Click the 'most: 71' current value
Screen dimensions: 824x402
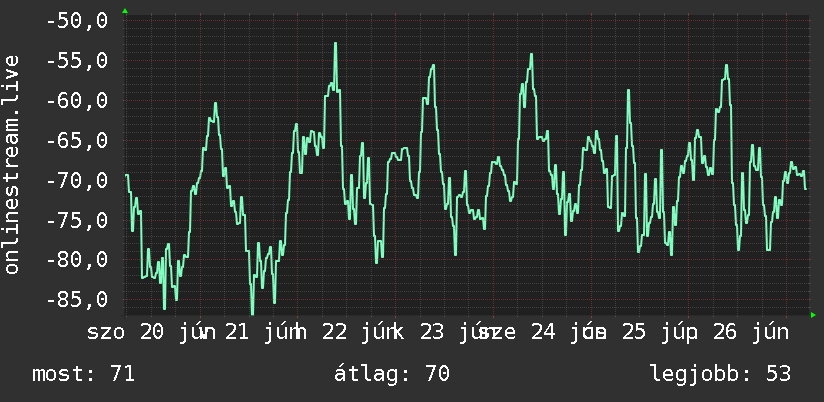(x=84, y=374)
